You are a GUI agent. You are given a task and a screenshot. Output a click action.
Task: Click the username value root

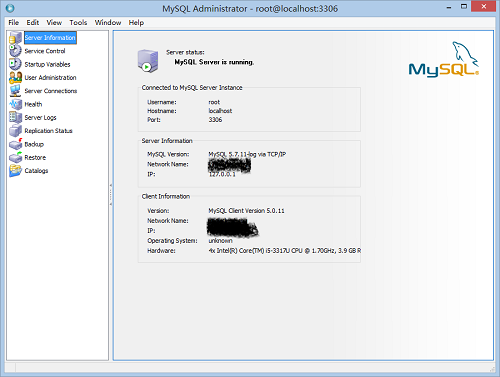click(x=214, y=102)
